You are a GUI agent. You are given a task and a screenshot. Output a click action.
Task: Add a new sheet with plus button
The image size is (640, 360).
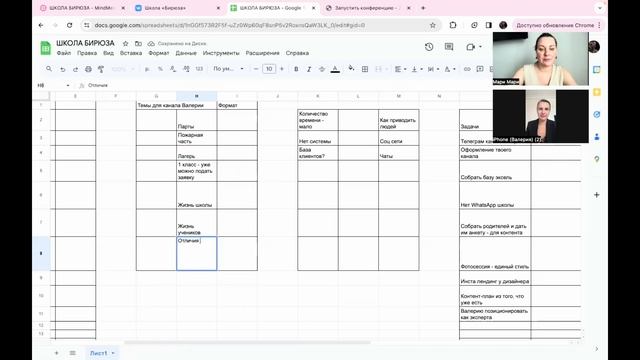pos(56,353)
